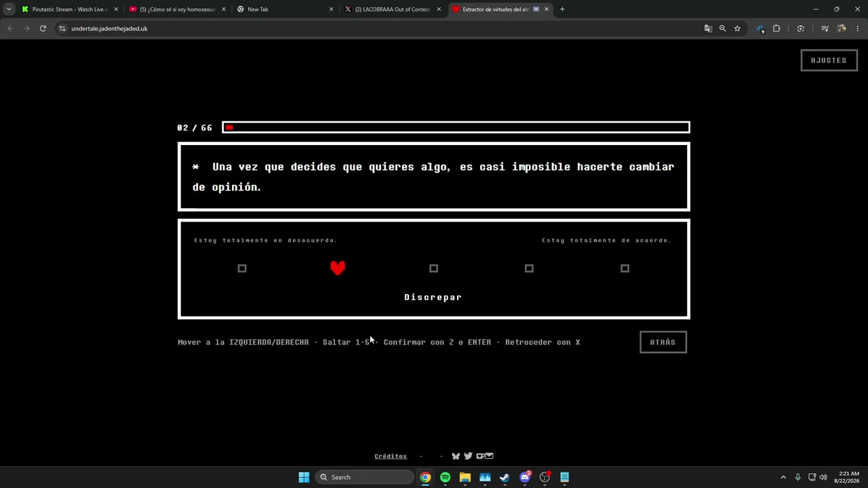This screenshot has width=868, height=488.
Task: Click the taskbar Search box
Action: tap(365, 477)
